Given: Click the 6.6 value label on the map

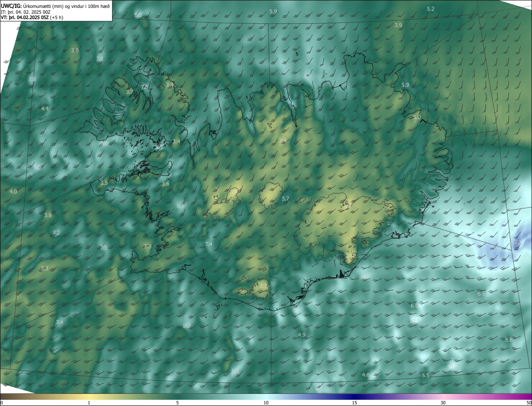Looking at the screenshot, I should [x=481, y=293].
